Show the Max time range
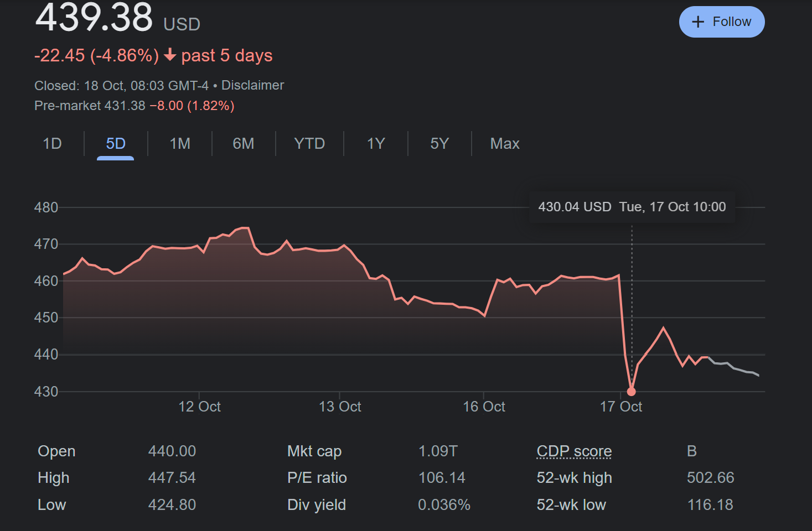 click(505, 144)
